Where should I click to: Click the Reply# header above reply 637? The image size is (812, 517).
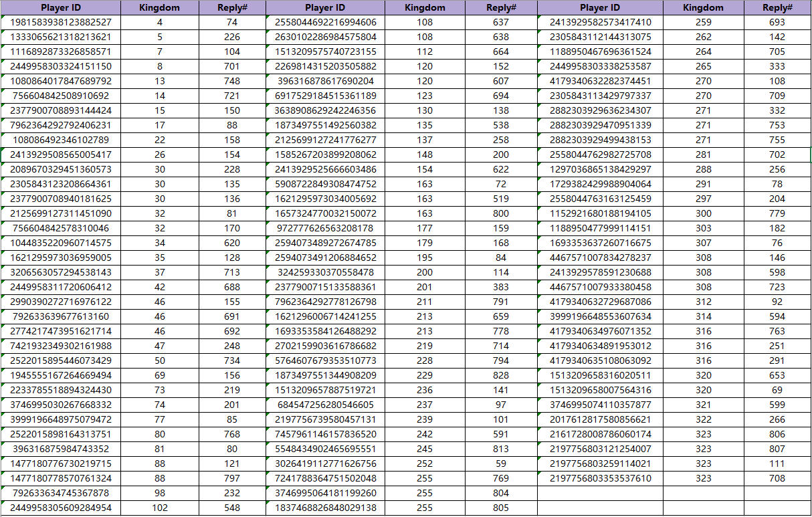click(501, 8)
